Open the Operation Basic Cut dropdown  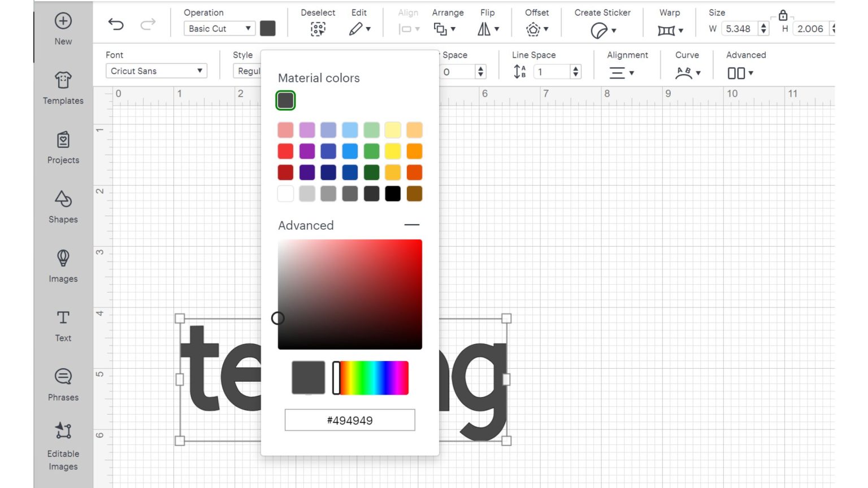click(x=219, y=28)
